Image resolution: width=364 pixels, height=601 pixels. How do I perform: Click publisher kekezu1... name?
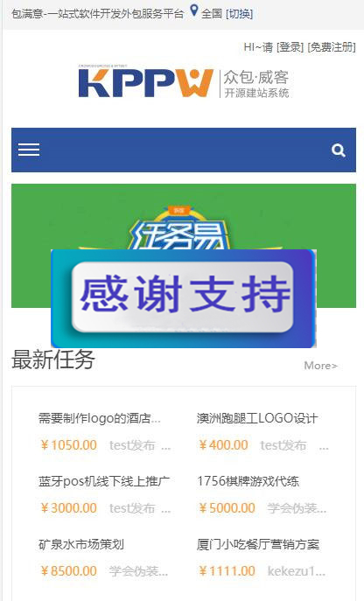click(297, 571)
